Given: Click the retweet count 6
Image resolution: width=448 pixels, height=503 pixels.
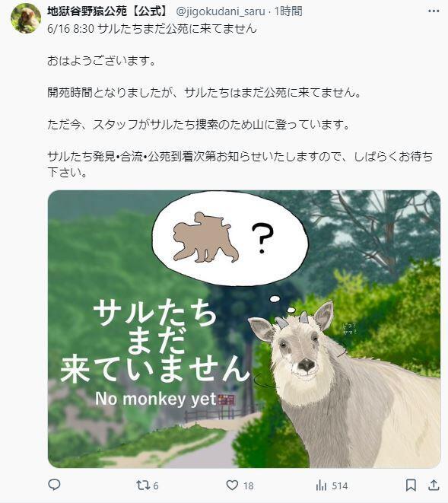Looking at the screenshot, I should coord(155,486).
